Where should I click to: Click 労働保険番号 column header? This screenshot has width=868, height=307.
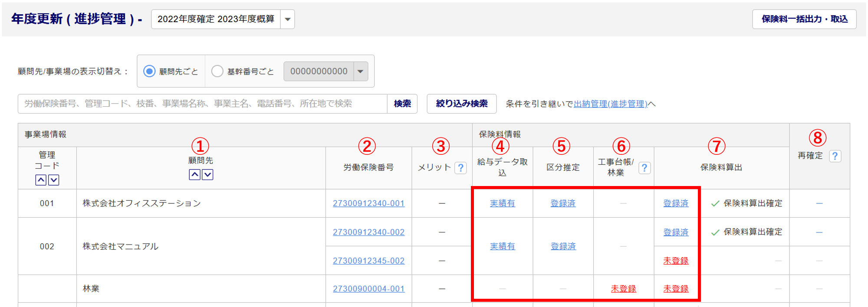(x=368, y=167)
